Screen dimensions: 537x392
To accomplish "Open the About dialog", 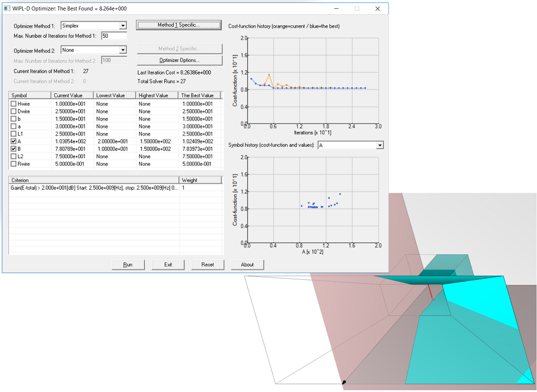I will coord(247,264).
